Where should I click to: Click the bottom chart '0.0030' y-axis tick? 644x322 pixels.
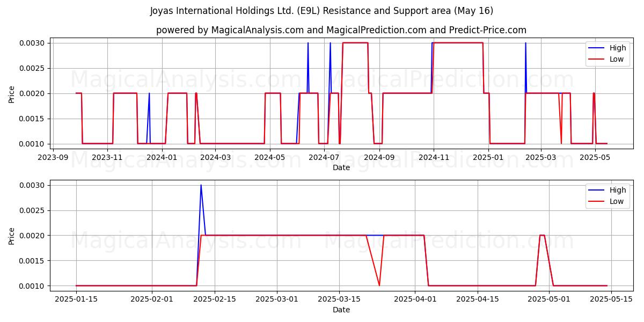(x=33, y=185)
